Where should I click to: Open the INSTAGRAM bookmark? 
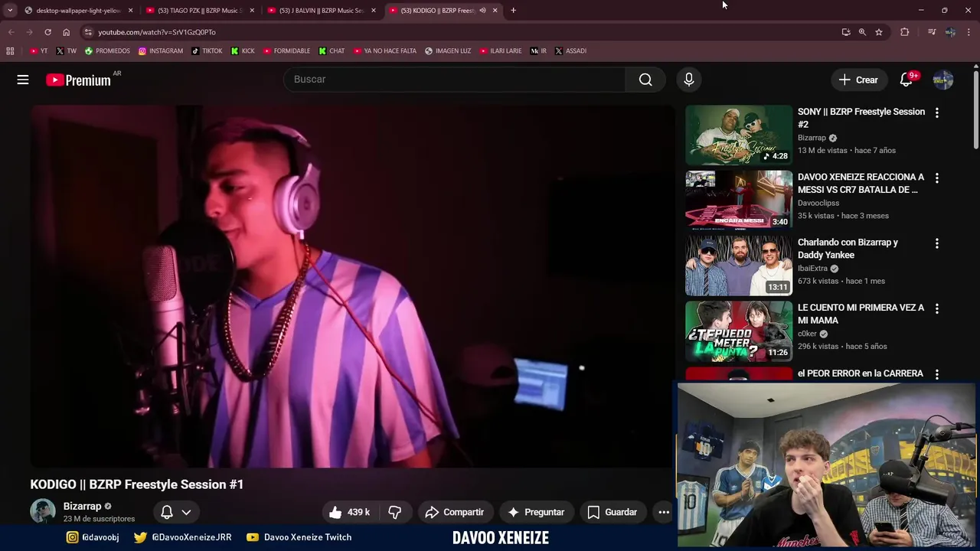[161, 51]
